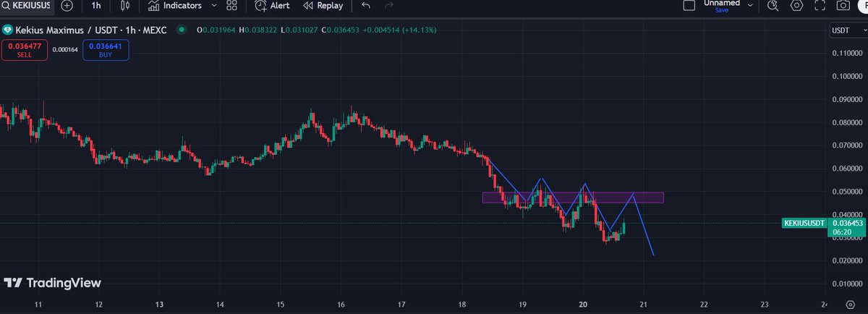Enter fullscreen mode
Viewport: 868px width, 314px height.
(820, 5)
